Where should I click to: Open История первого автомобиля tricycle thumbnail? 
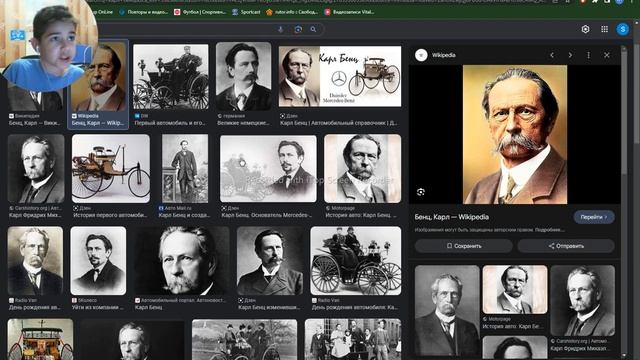click(x=111, y=169)
